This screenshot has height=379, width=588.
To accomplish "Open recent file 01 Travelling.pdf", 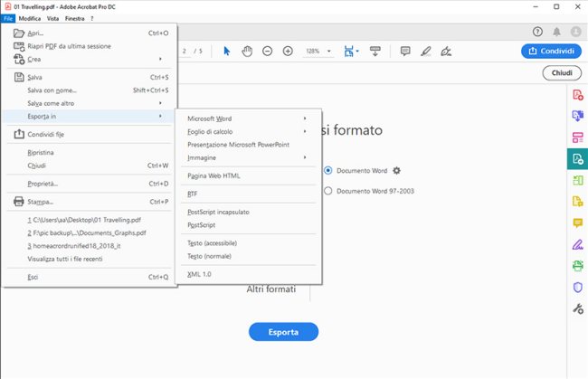I will click(x=90, y=220).
